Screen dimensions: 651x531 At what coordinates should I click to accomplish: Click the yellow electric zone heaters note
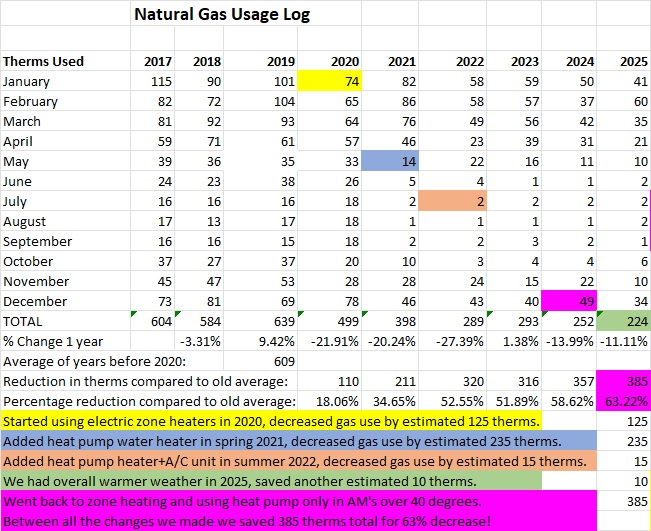pos(270,421)
